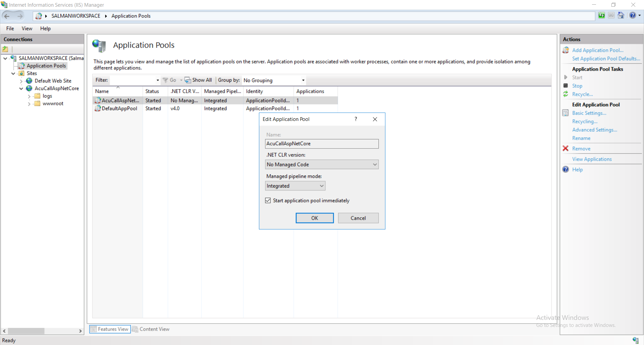Click the Basic Settings icon

(x=566, y=113)
